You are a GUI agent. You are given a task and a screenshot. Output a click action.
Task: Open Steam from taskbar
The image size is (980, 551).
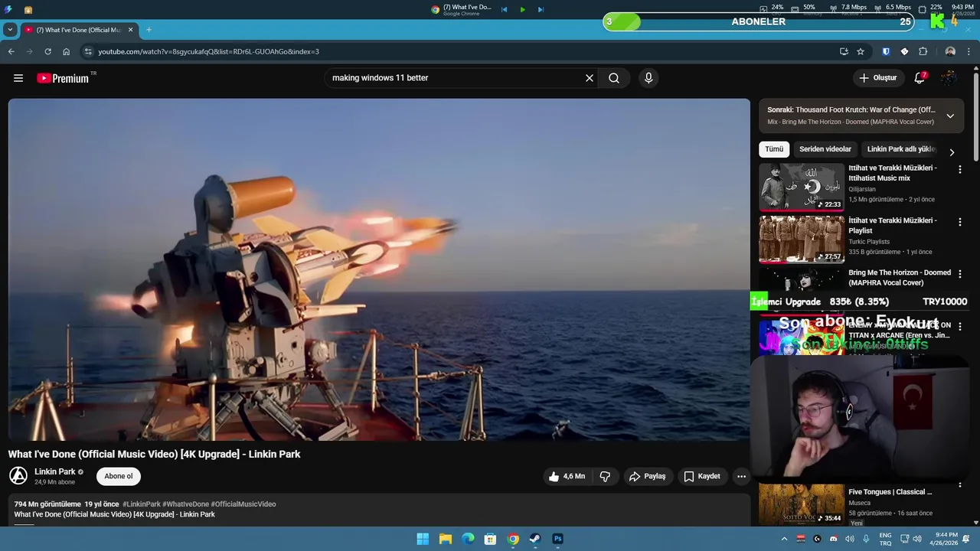tap(535, 539)
